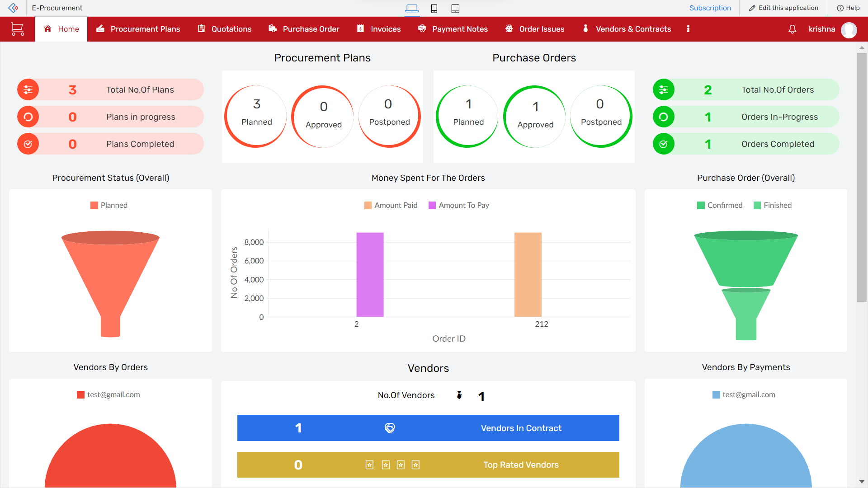Click Purchase Orders Planned circle
This screenshot has height=488, width=868.
(467, 117)
